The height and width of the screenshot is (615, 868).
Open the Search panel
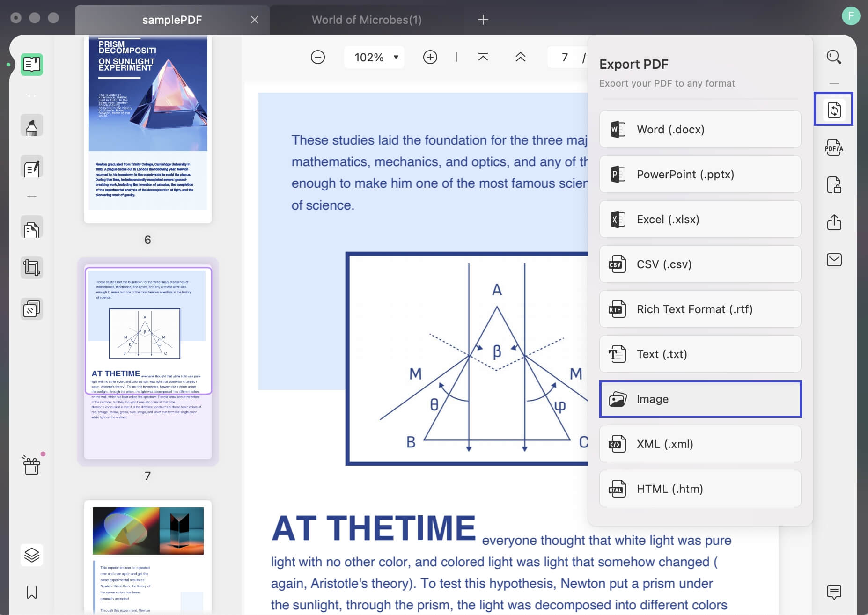834,57
